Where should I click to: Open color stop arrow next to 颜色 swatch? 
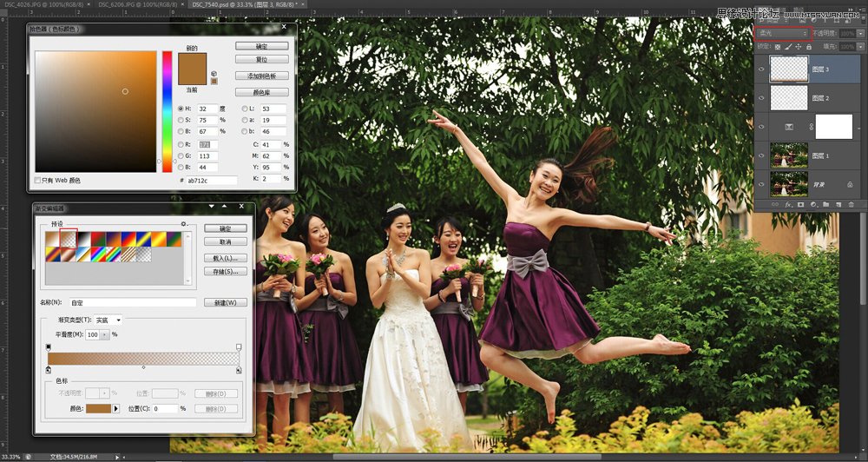116,408
